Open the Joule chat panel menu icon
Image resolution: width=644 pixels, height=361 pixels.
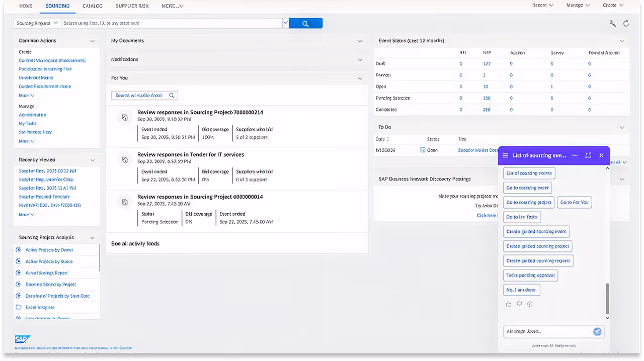pyautogui.click(x=505, y=155)
